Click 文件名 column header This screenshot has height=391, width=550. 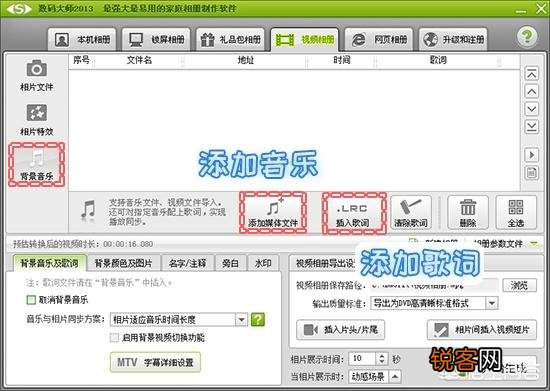pyautogui.click(x=139, y=60)
